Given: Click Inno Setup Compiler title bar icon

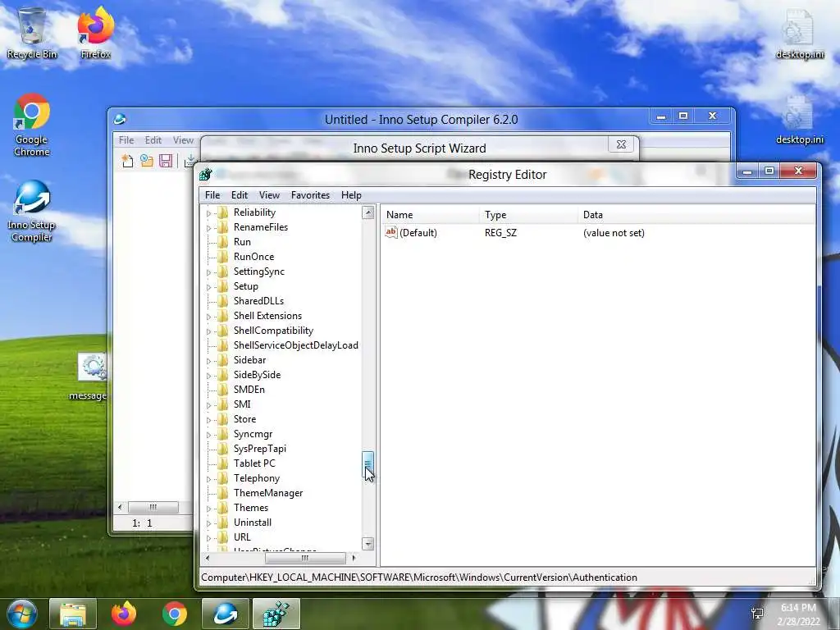Looking at the screenshot, I should pyautogui.click(x=120, y=119).
